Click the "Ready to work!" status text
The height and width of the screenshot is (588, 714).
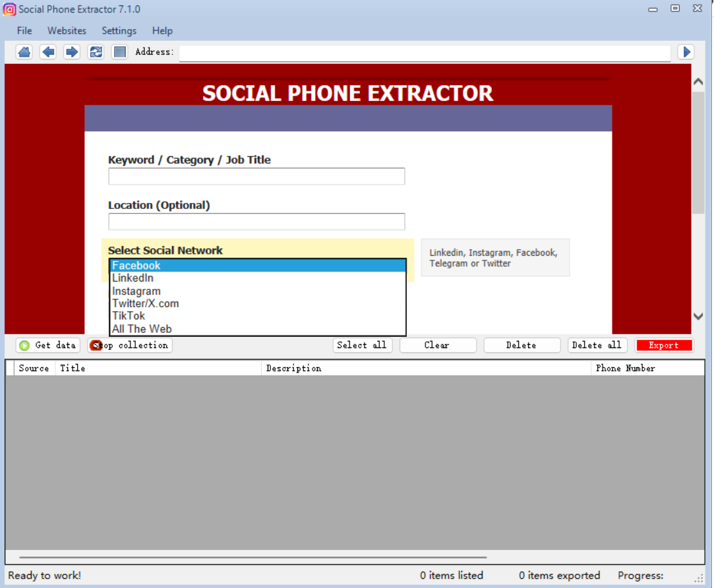point(45,575)
